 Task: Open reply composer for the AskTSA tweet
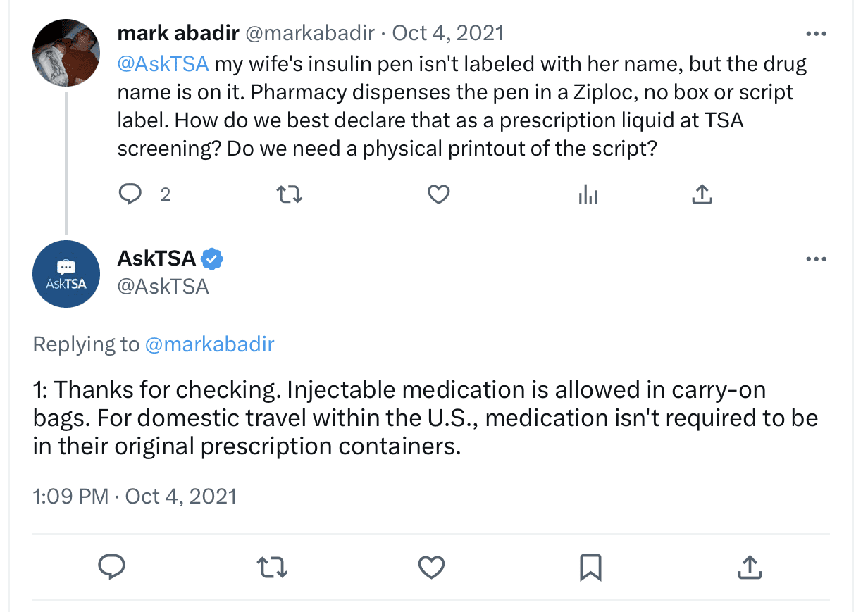(x=111, y=567)
